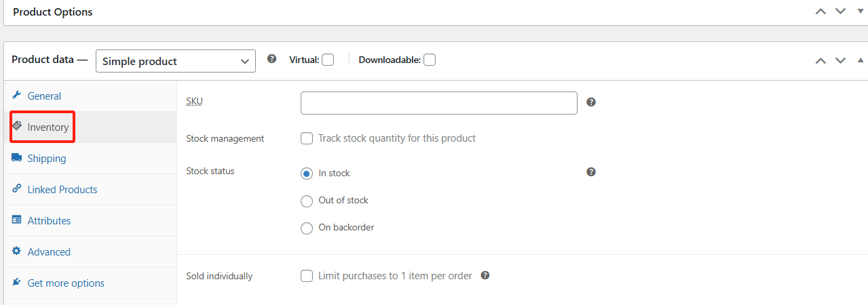The image size is (868, 305).
Task: Click the gear icon beside Advanced
Action: tap(16, 251)
